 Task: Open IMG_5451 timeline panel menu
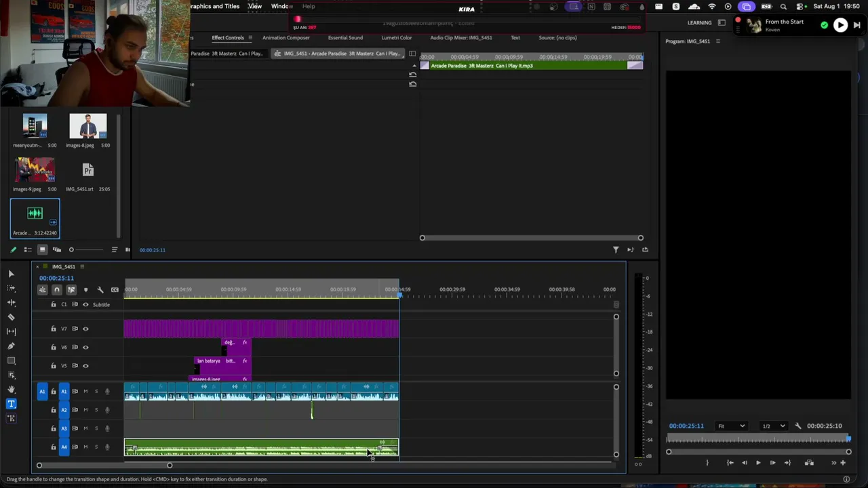(82, 267)
